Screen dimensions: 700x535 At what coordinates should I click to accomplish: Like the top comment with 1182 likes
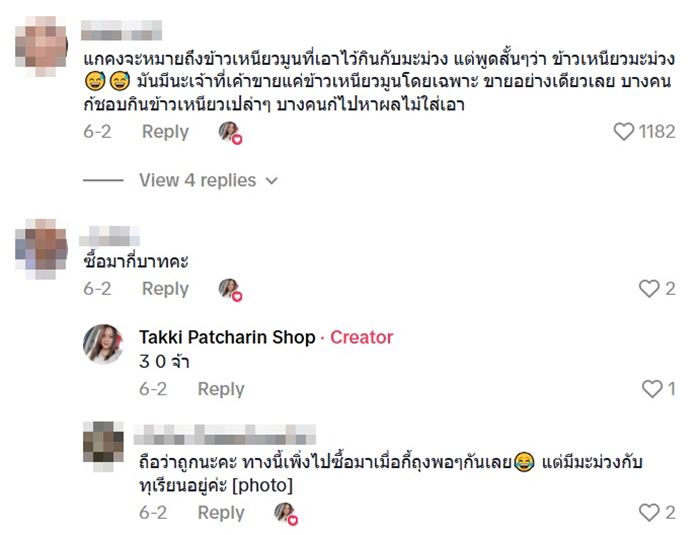[623, 132]
